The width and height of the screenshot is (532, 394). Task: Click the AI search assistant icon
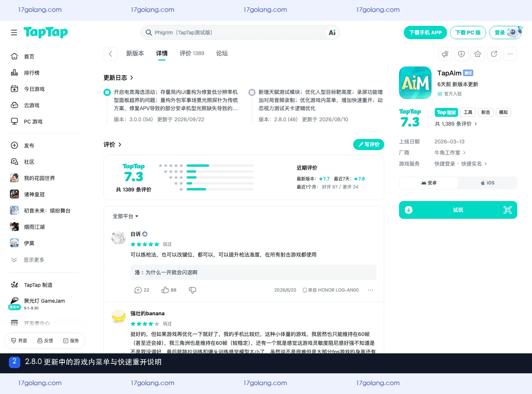coord(332,33)
